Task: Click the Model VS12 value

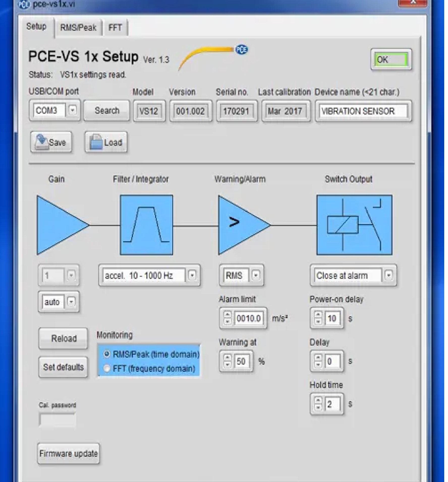Action: (x=149, y=111)
